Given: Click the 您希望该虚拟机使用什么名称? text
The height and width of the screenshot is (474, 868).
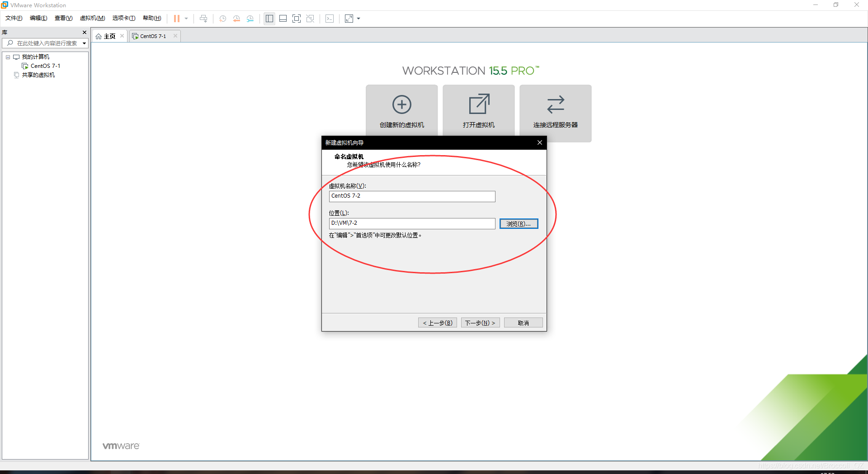Looking at the screenshot, I should click(384, 165).
